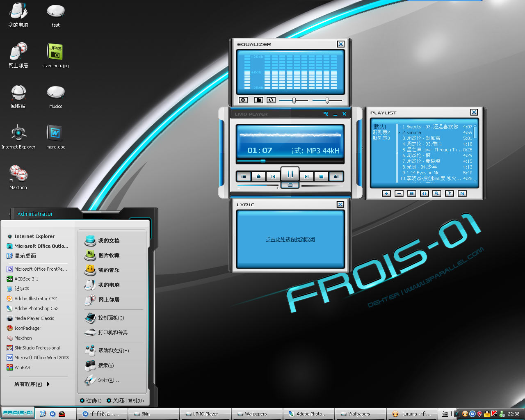This screenshot has height=420, width=525.
Task: Open the playlist play-mode M button
Action: 462,194
